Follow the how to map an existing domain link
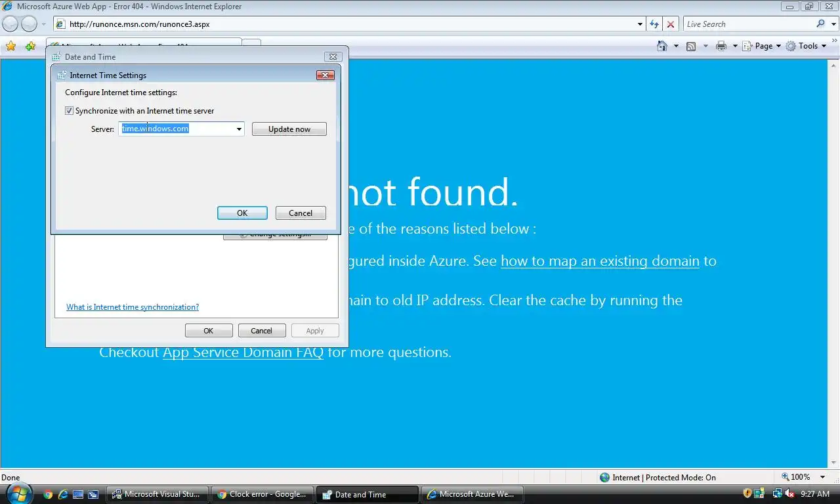Screen dimensions: 840x504 [x=600, y=261]
